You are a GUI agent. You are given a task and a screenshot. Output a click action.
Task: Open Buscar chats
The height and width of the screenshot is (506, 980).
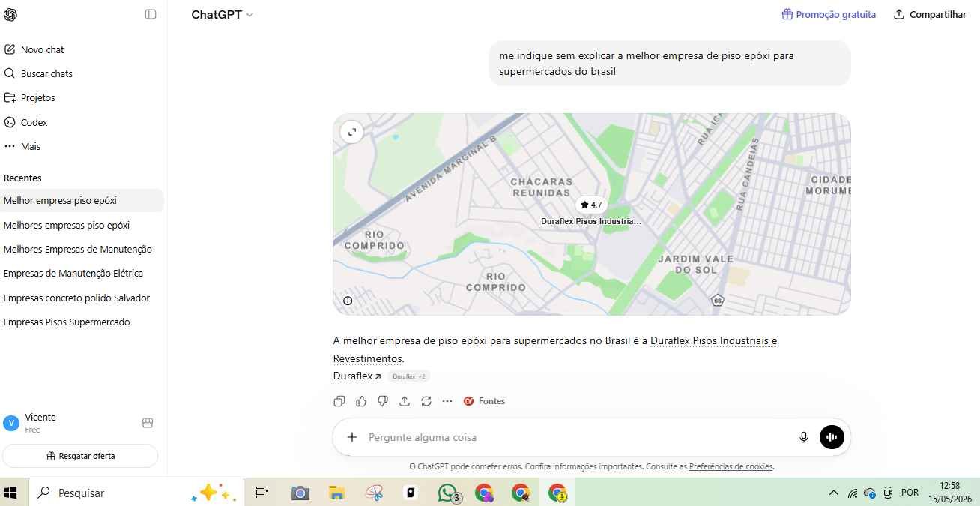pos(38,73)
